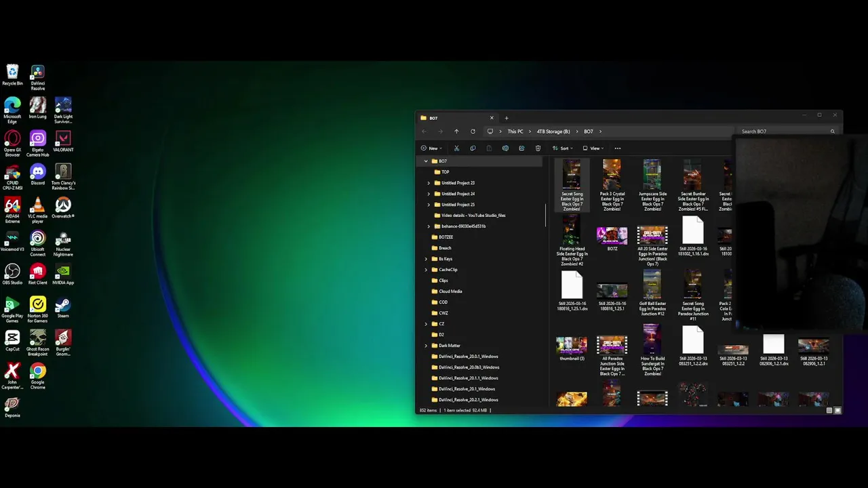The width and height of the screenshot is (868, 488).
Task: Launch Google Chrome from the desktop
Action: [x=38, y=377]
